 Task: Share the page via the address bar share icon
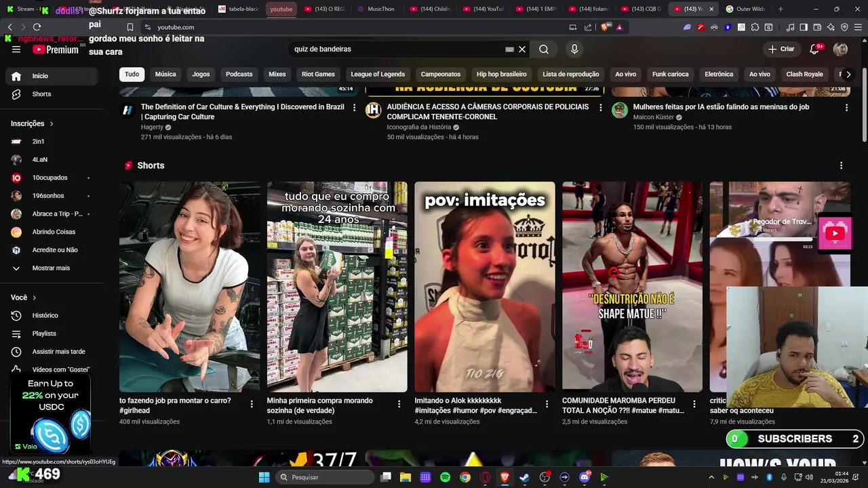588,27
